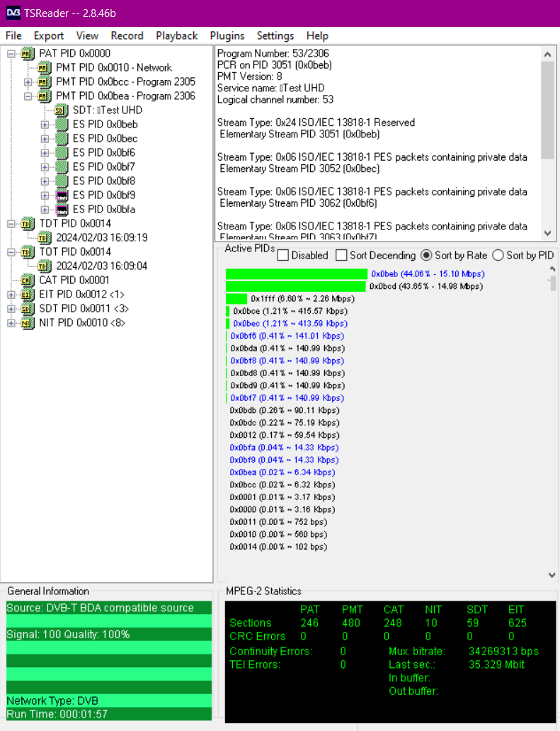Click the NIT PID 0x0010 icon
The image size is (560, 731).
click(28, 323)
